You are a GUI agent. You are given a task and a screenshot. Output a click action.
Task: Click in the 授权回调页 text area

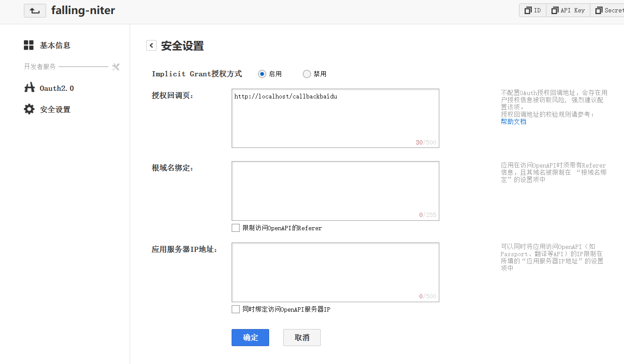pyautogui.click(x=335, y=118)
